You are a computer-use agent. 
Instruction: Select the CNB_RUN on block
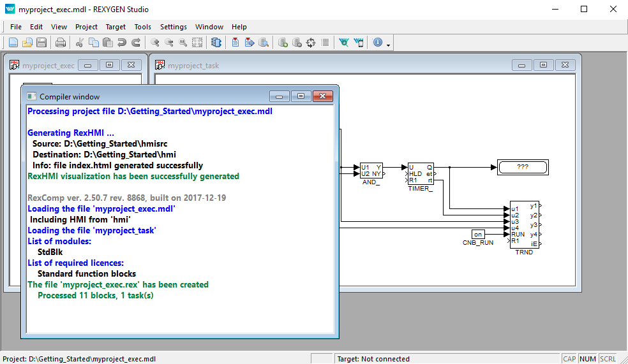[478, 235]
